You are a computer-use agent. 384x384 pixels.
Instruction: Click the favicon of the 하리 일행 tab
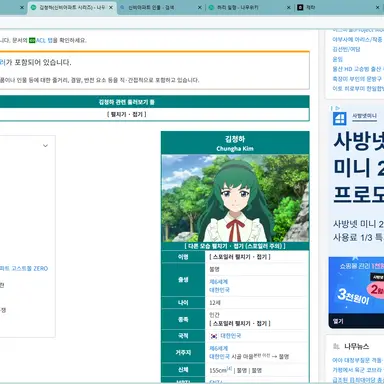tap(211, 7)
